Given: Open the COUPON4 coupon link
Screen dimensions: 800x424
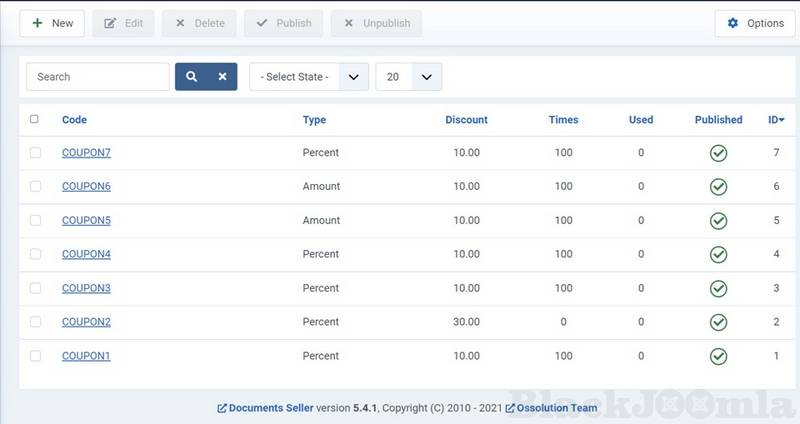Looking at the screenshot, I should pos(86,254).
